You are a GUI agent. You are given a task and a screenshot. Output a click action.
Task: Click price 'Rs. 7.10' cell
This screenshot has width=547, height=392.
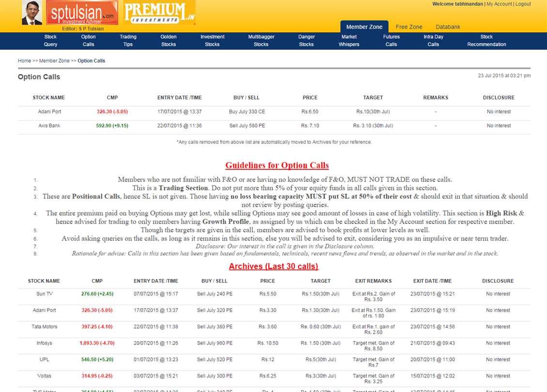pyautogui.click(x=310, y=125)
